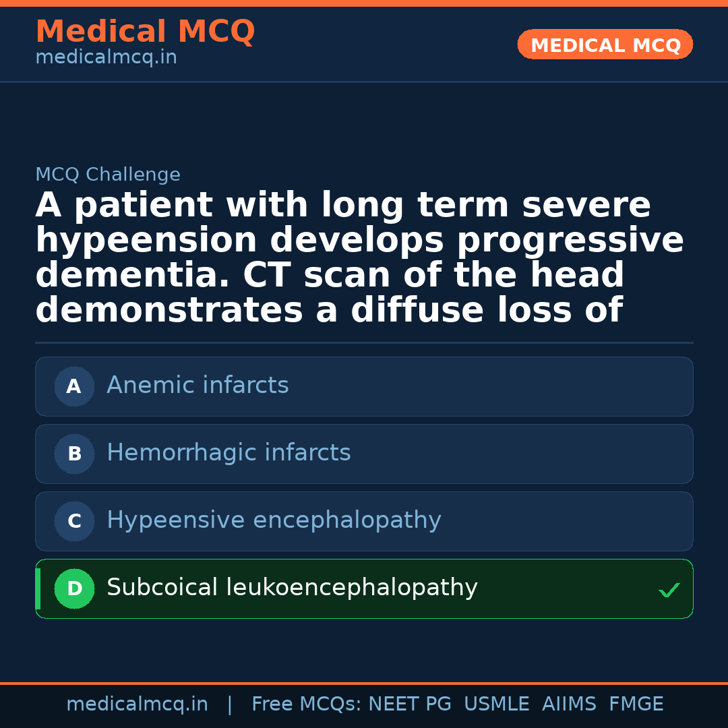
Task: Select the Subcoical leukoencephalopathy answer text
Action: pyautogui.click(x=292, y=588)
